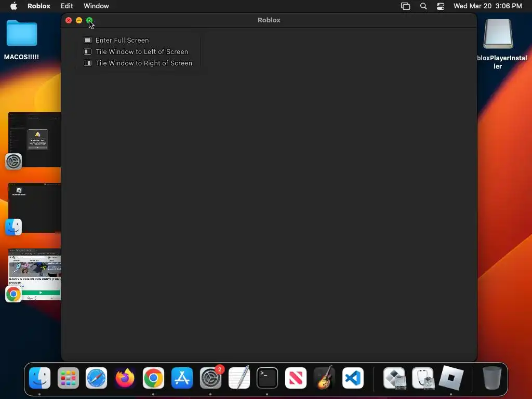Open Visual Studio Code from the Dock
This screenshot has height=399, width=532.
(353, 378)
